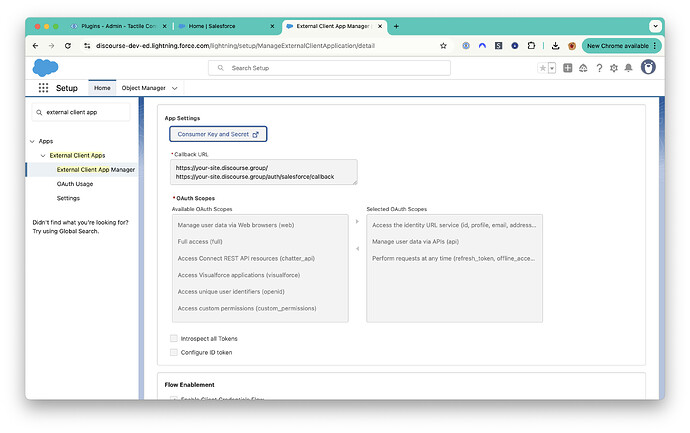The height and width of the screenshot is (433, 690).
Task: Open the extensions puzzle icon
Action: tap(531, 46)
